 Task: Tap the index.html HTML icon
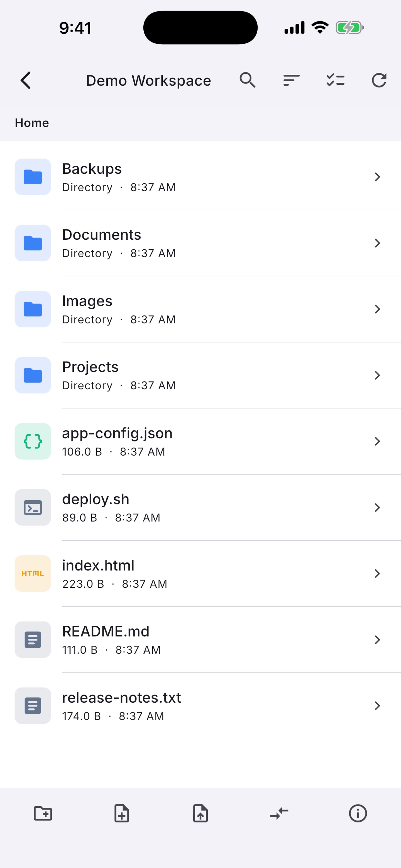(x=33, y=573)
